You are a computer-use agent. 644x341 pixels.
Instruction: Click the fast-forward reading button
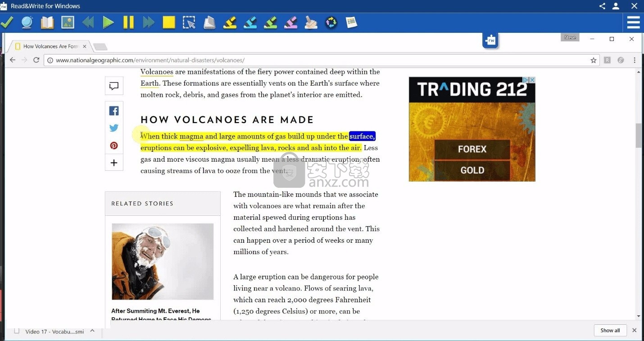click(149, 22)
